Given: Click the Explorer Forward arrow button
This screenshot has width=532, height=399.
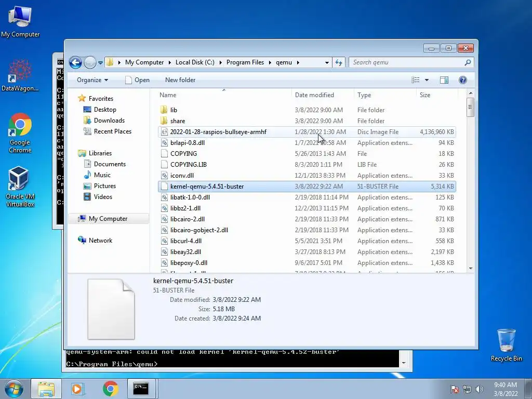Looking at the screenshot, I should point(90,62).
